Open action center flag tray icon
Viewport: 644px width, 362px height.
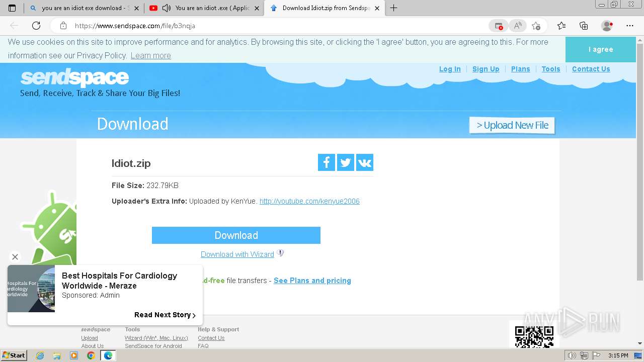[596, 355]
